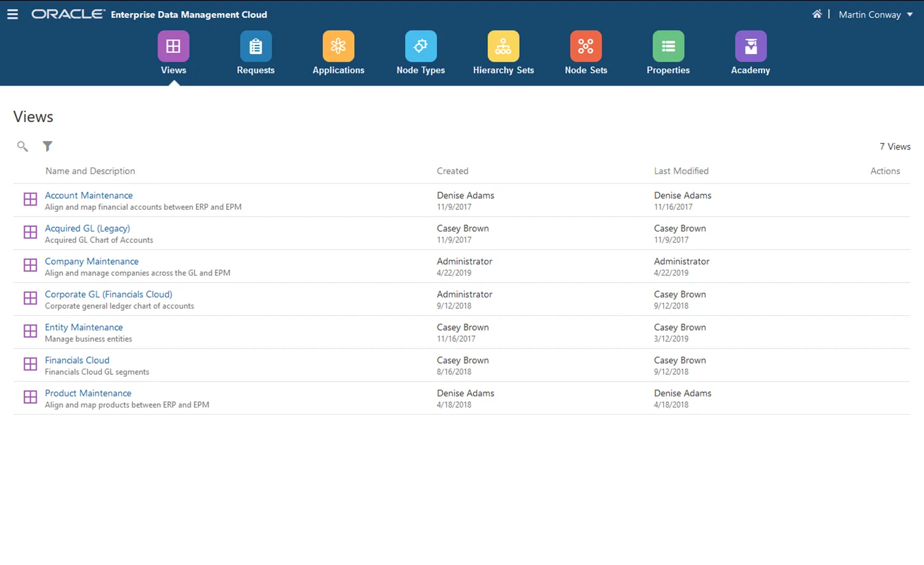
Task: Click the Martin Conway user name
Action: [x=870, y=15]
